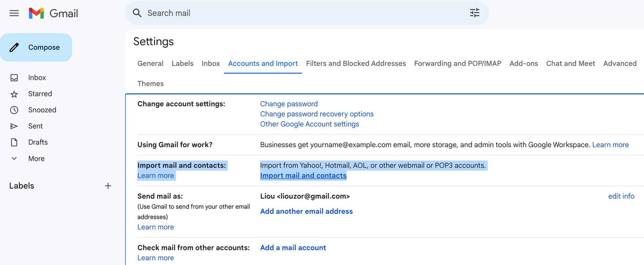Click the Inbox tray icon in sidebar
The image size is (644, 265).
click(14, 78)
